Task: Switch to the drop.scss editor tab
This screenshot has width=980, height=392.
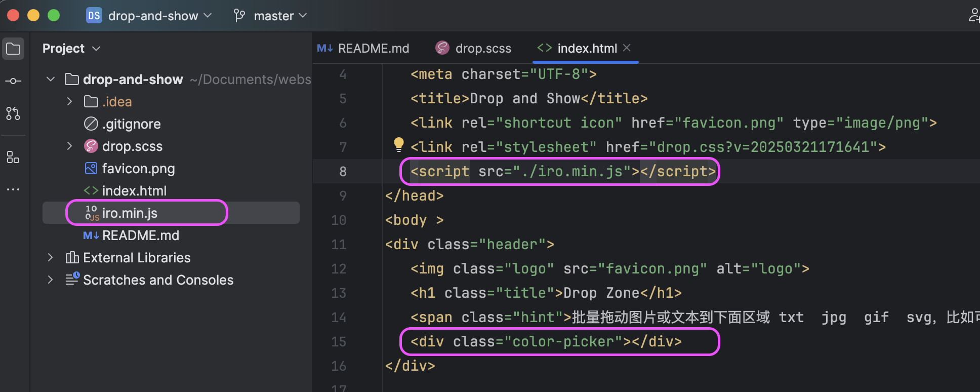Action: (473, 49)
